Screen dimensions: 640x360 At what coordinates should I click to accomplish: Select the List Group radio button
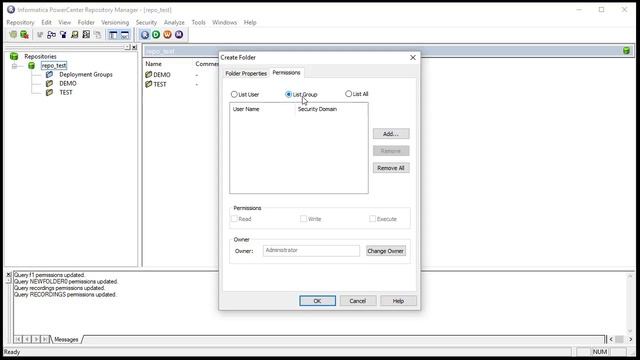pos(288,94)
